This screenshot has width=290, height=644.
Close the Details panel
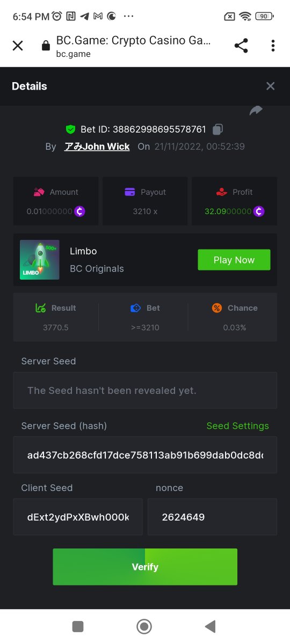click(x=270, y=86)
